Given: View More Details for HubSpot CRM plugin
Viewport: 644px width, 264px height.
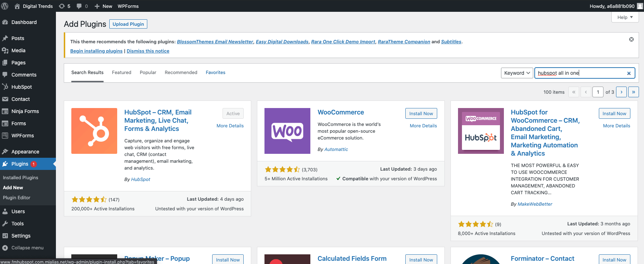Looking at the screenshot, I should point(230,126).
